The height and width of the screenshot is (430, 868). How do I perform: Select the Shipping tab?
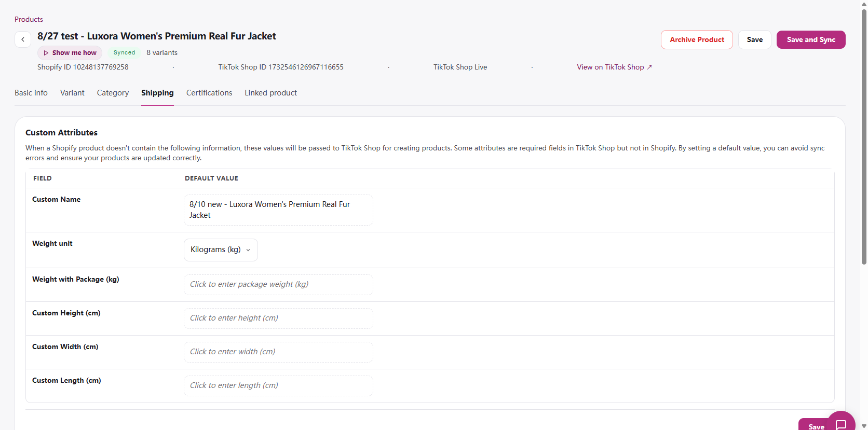point(157,93)
